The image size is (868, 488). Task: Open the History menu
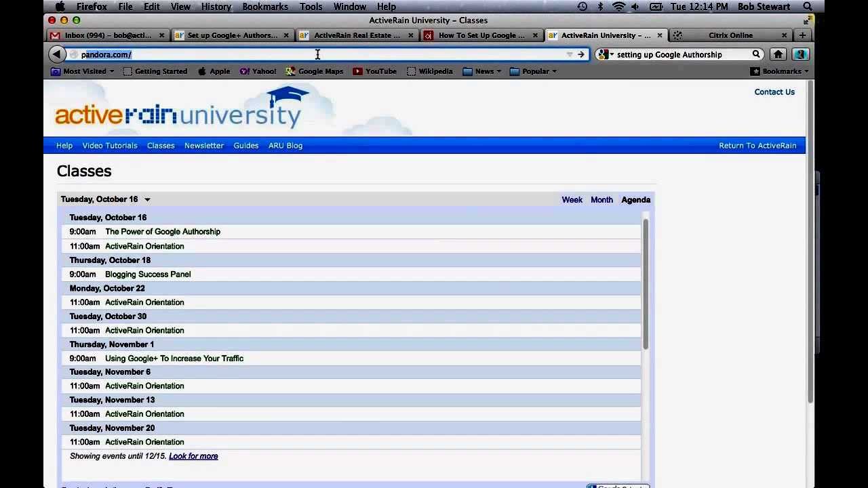(x=216, y=7)
